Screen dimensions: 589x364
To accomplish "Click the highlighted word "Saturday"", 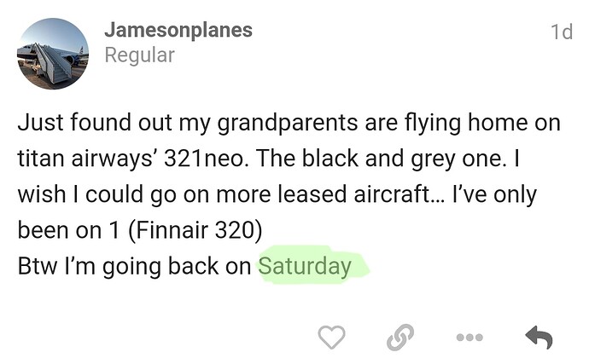I will pos(305,266).
